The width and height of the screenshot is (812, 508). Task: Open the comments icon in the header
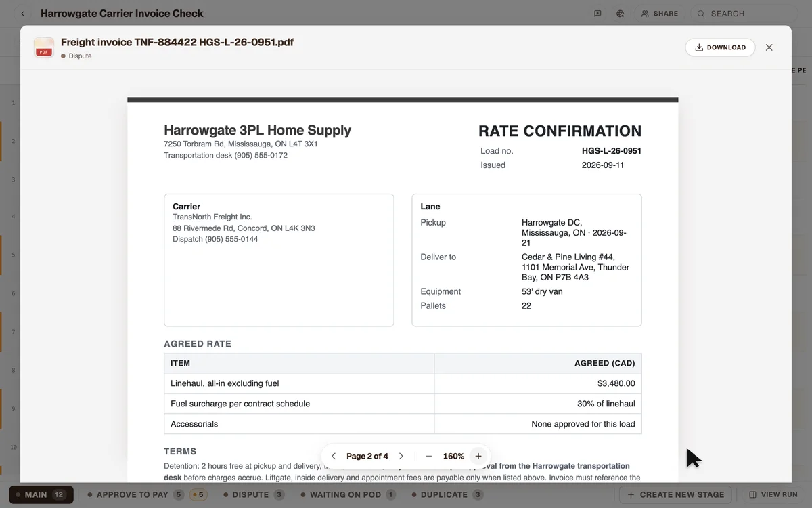[597, 14]
